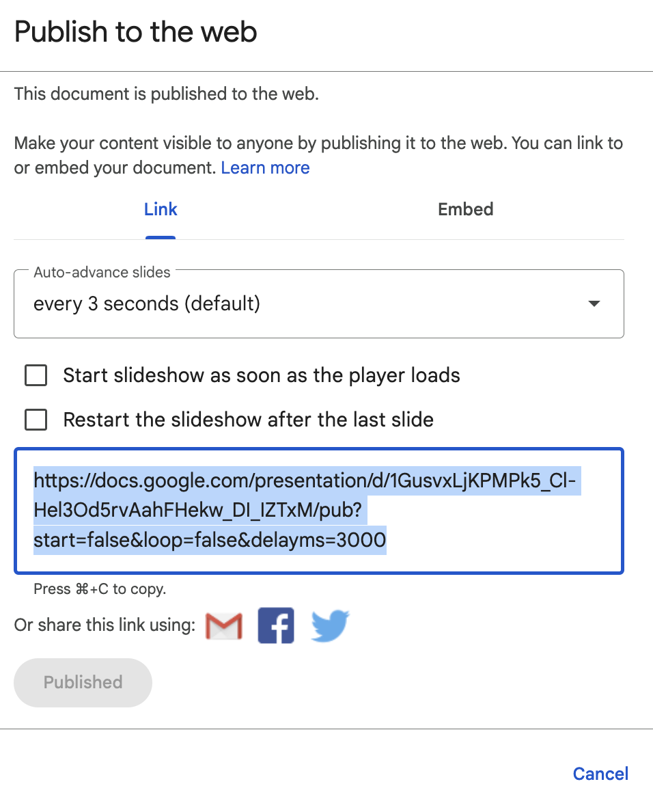This screenshot has width=653, height=812.
Task: Click the 'Publish to the web' dialog title
Action: tap(135, 32)
